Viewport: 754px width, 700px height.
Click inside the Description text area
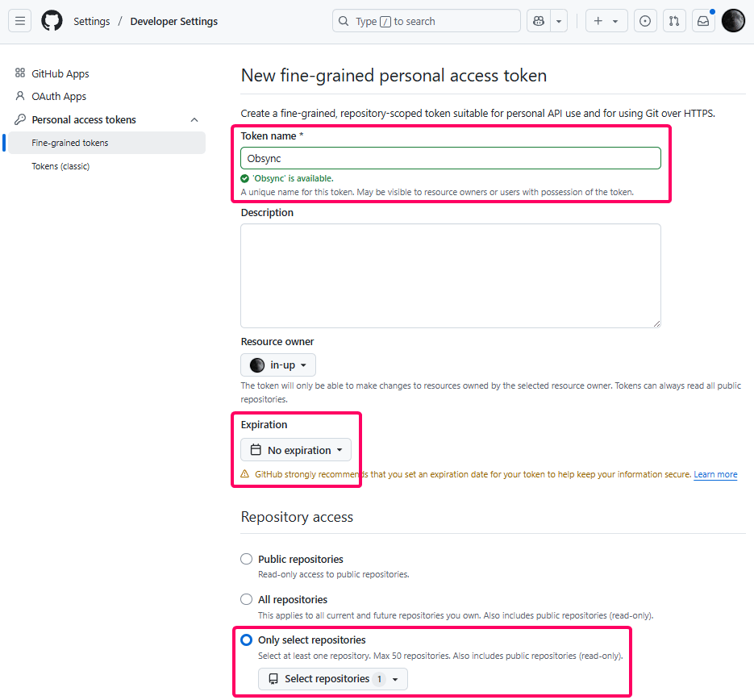tap(451, 276)
